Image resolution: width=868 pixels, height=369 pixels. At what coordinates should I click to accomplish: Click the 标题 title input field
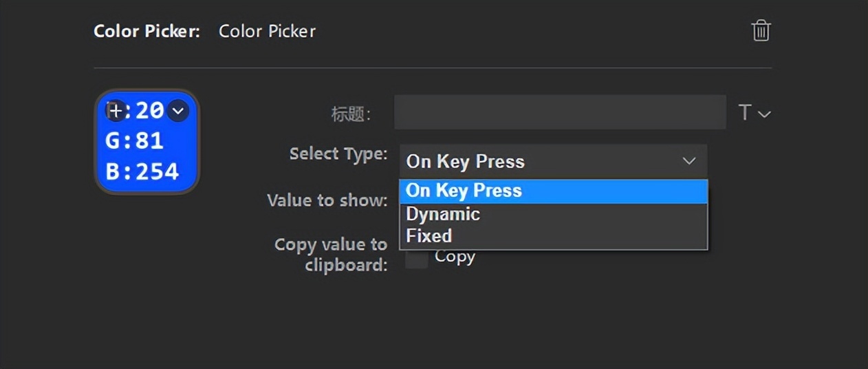[559, 113]
